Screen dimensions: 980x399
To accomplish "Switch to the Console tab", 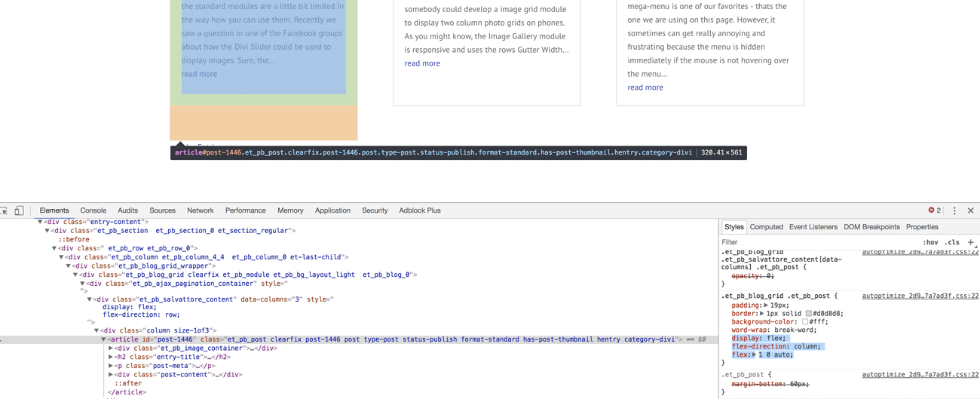I will (x=93, y=210).
